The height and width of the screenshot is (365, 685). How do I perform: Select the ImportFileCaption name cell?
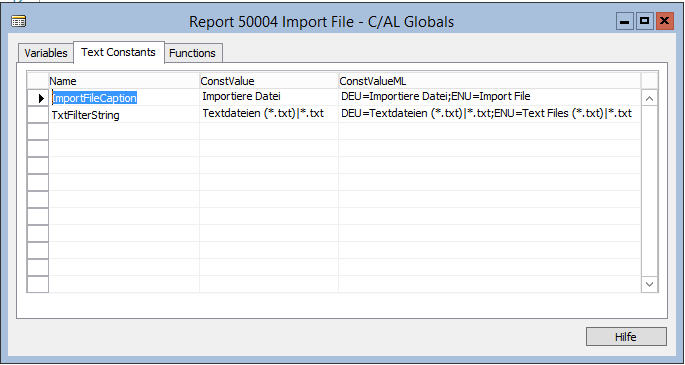click(124, 98)
